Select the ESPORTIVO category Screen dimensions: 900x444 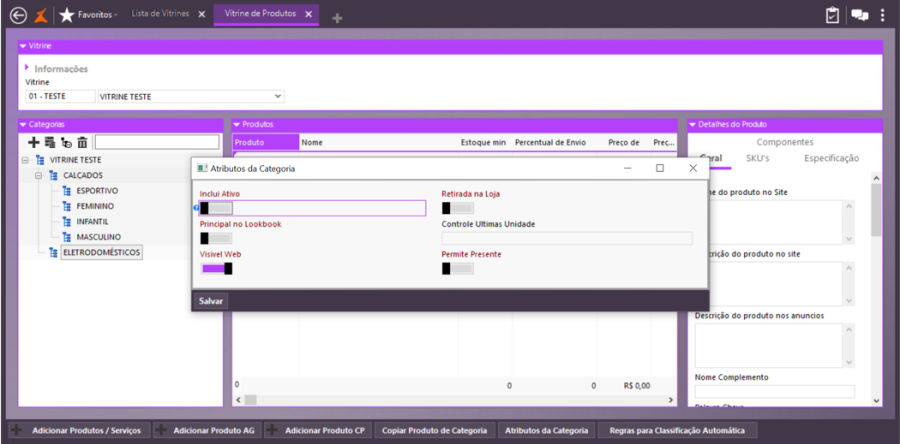(97, 190)
